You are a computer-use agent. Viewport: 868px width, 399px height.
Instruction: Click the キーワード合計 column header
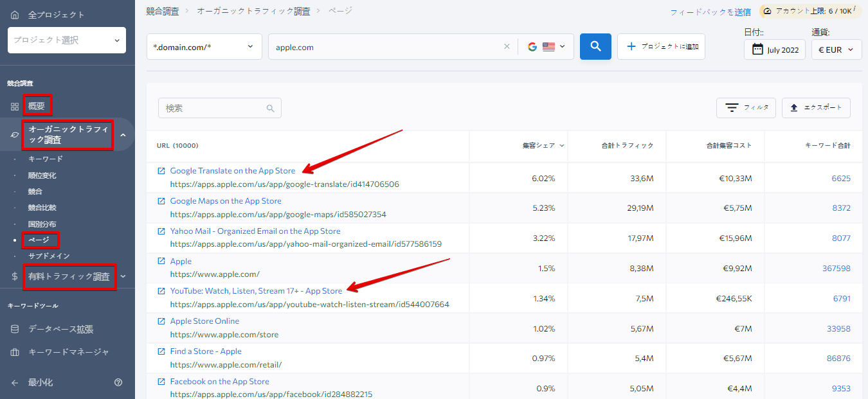point(828,145)
